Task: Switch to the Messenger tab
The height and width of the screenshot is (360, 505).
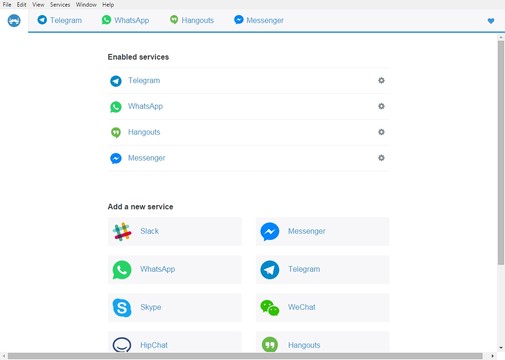Action: [259, 20]
